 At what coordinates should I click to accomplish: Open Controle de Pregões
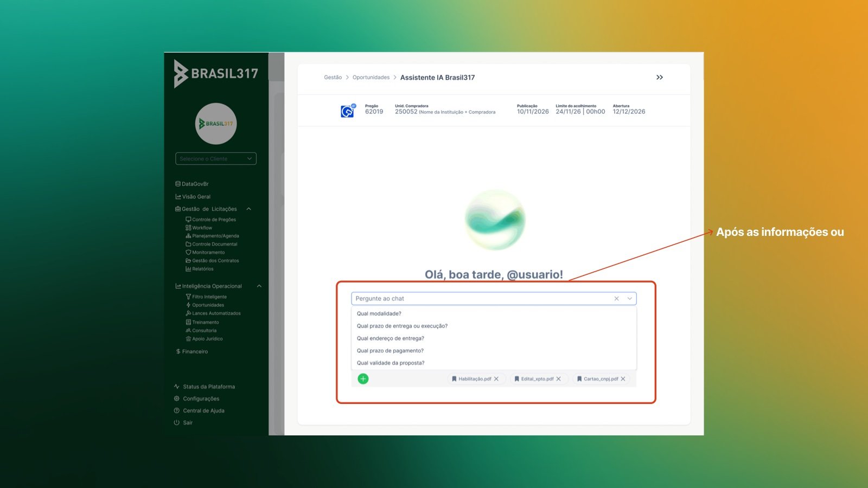tap(210, 220)
